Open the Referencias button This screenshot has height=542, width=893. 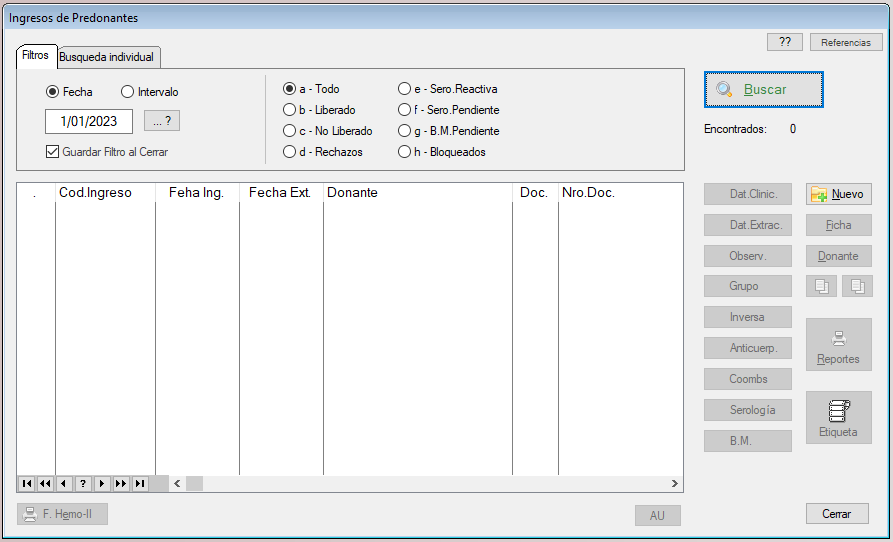click(845, 42)
